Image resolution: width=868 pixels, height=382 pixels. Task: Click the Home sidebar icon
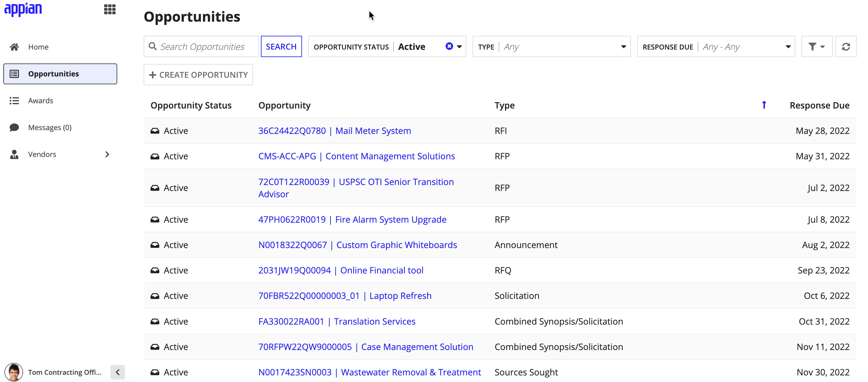[14, 46]
